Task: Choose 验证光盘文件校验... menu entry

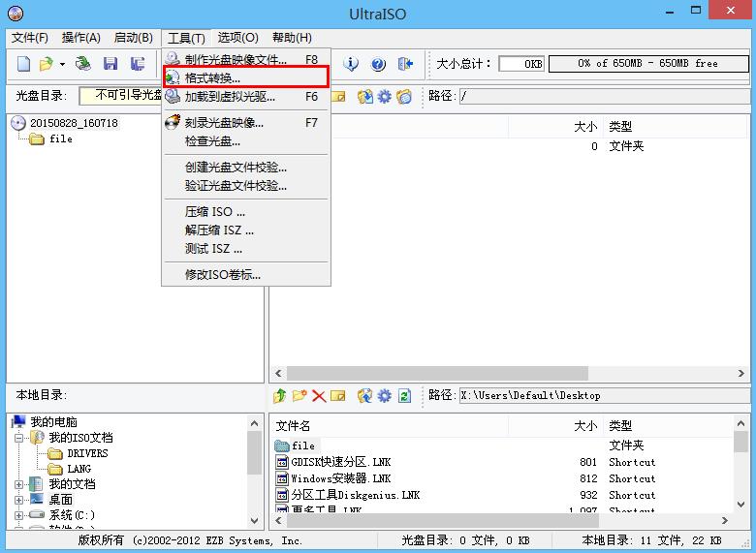Action: [x=246, y=185]
